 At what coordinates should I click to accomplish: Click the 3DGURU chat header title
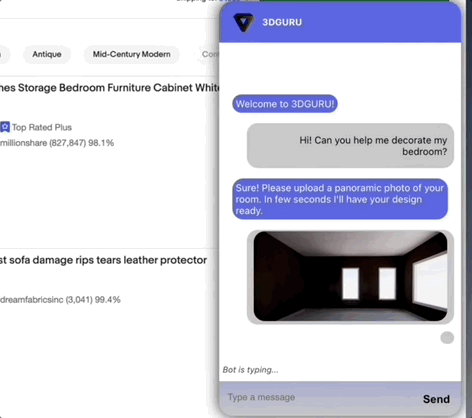282,22
